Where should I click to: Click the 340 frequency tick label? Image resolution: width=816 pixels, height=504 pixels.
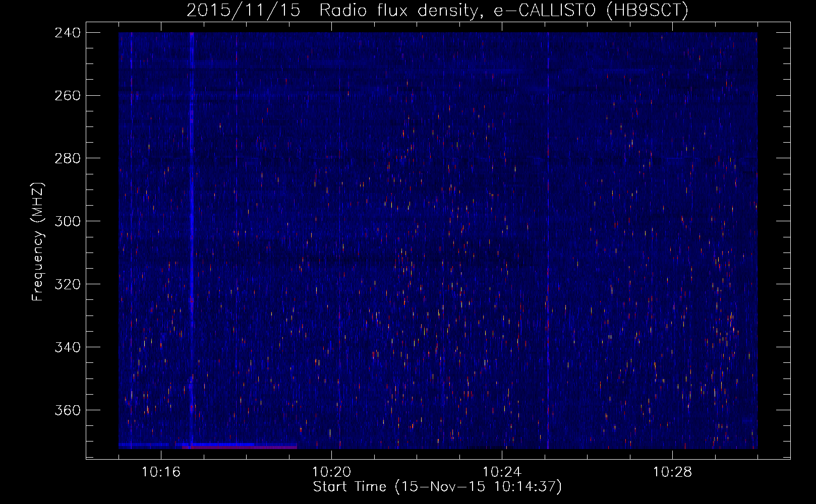coord(68,348)
